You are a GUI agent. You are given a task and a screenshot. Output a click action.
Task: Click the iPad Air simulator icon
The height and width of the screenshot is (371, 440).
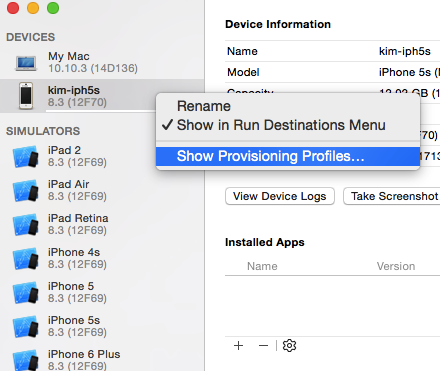tap(26, 190)
